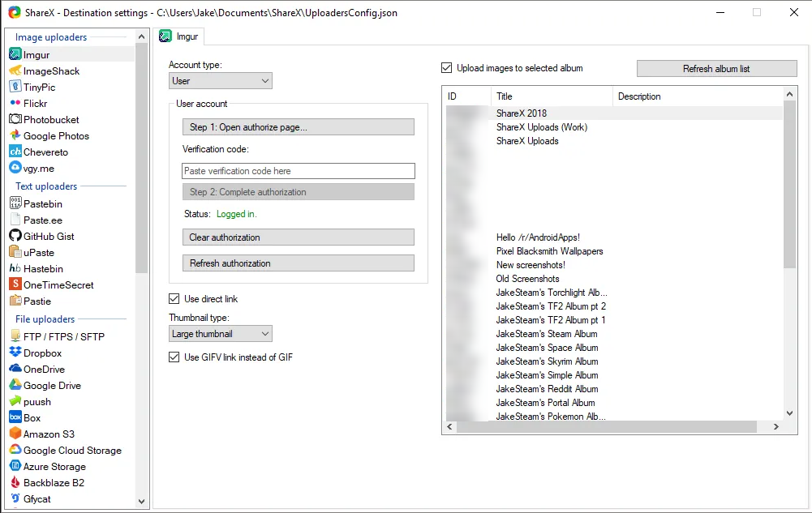
Task: Open the Amazon S3 uploader icon
Action: point(15,434)
